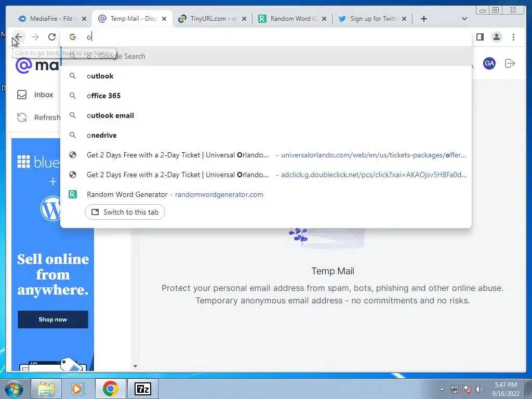Screen dimensions: 532x399
Task: Select the Temp Mail tab
Action: click(x=133, y=19)
